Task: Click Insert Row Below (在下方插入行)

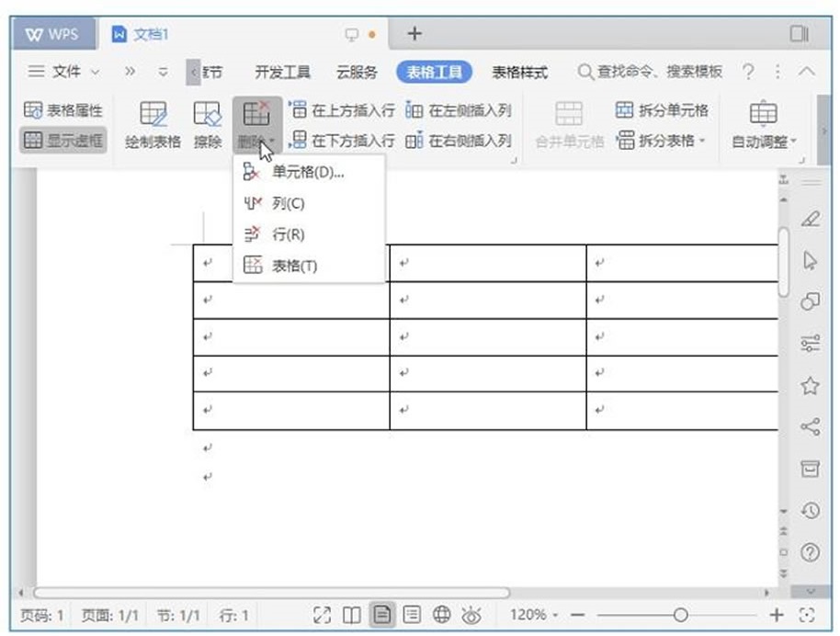Action: click(342, 141)
